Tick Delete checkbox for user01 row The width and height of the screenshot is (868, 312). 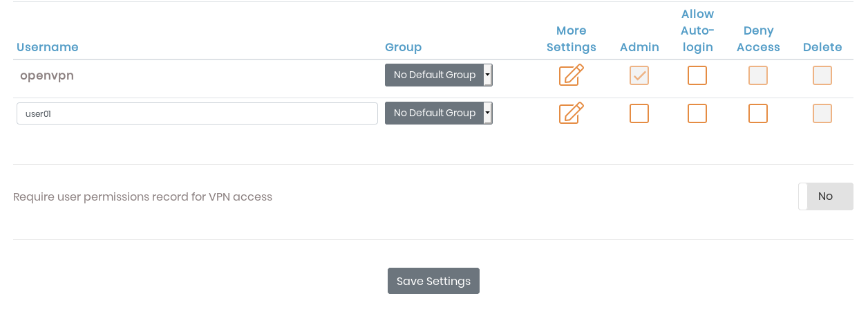click(x=822, y=113)
